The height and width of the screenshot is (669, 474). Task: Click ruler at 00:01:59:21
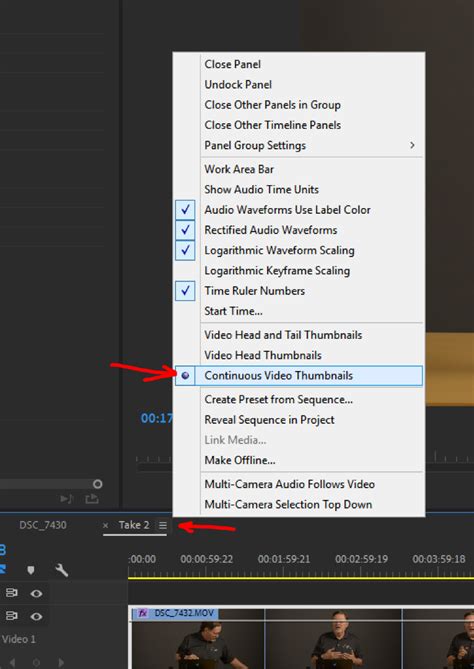coord(284,559)
